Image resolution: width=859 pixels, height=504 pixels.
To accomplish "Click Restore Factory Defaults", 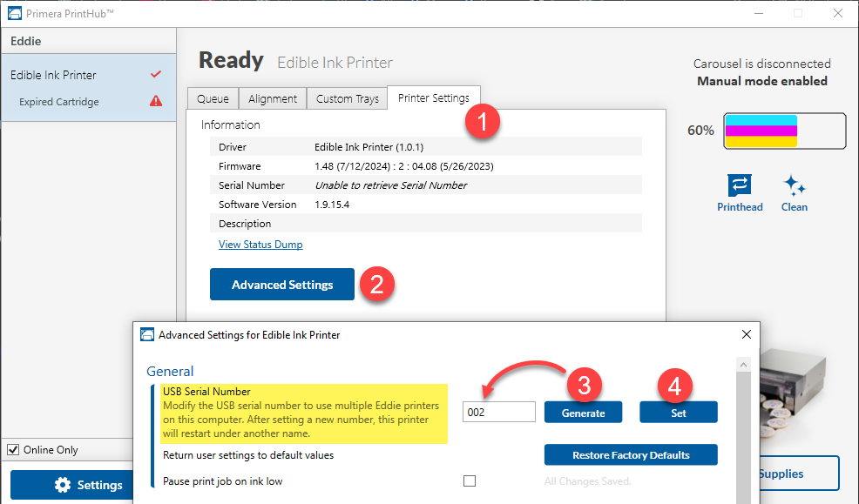I will [631, 454].
